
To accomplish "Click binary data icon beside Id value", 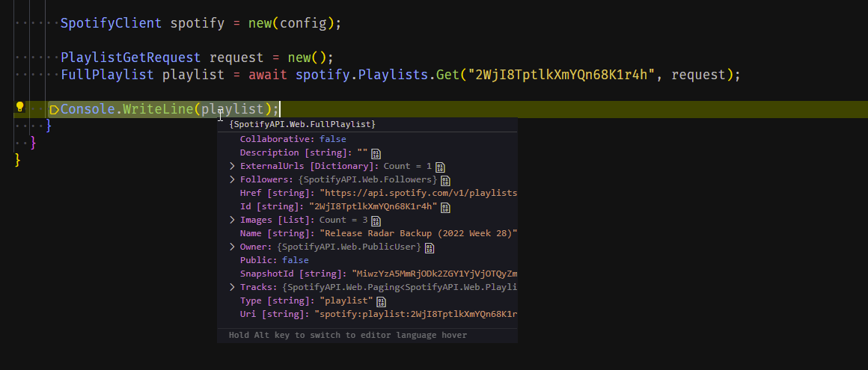I will (445, 207).
